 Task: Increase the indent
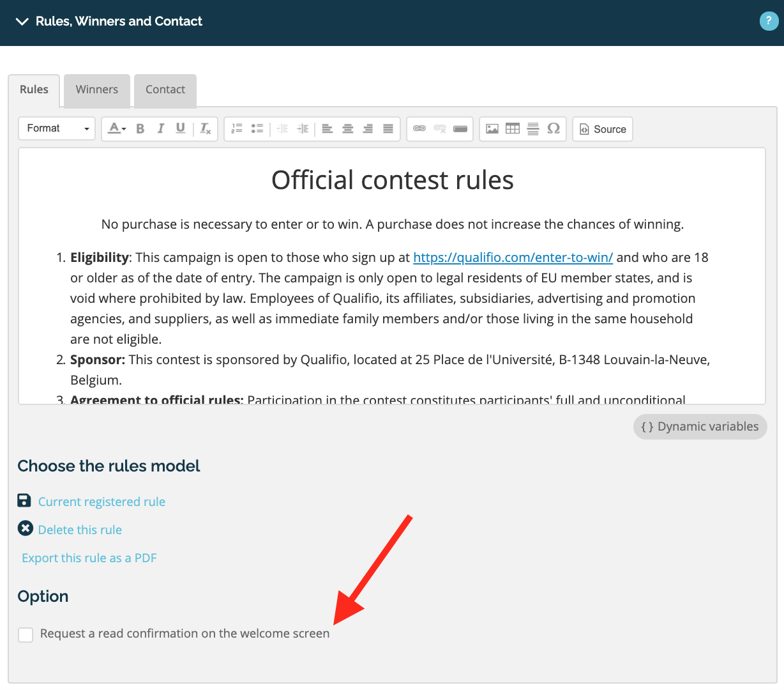tap(303, 128)
